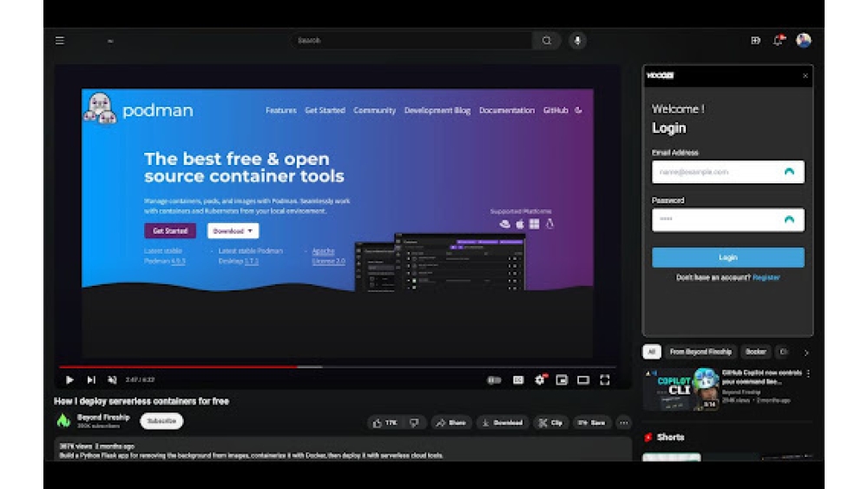Click the Password field
Viewport: 868px width, 489px height.
[x=727, y=220]
